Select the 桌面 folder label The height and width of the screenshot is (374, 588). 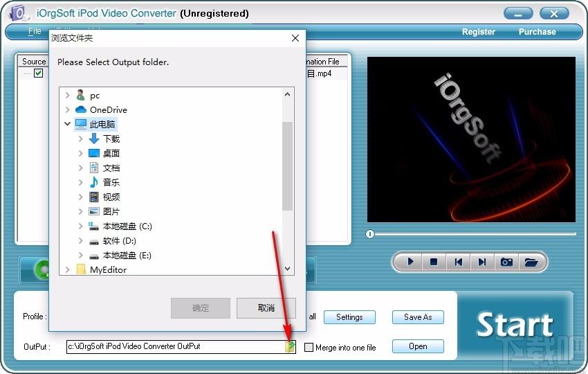tap(111, 153)
